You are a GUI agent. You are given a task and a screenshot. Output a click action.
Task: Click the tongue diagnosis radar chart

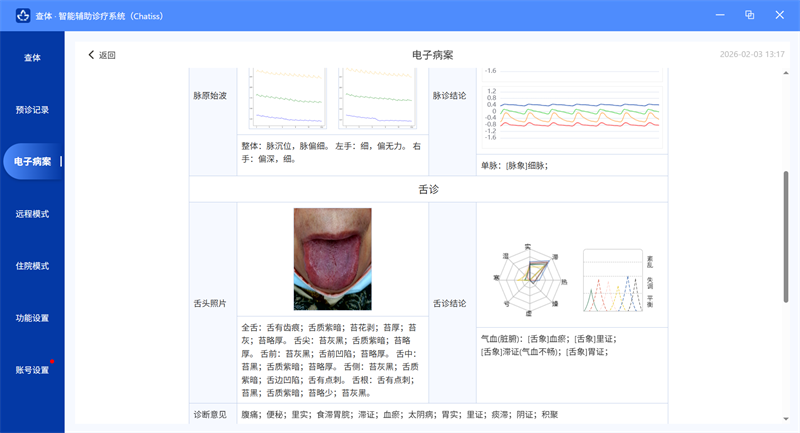pos(529,273)
